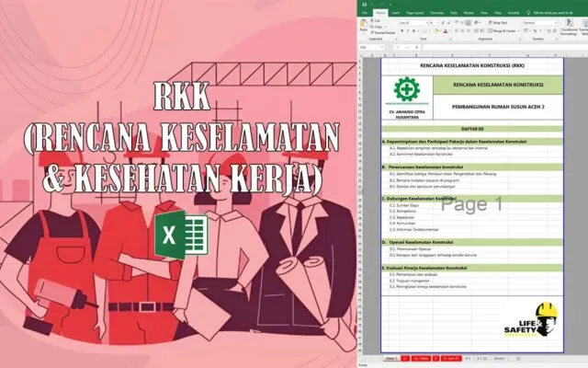Screen dimensions: 588x368
Task: Open the Number group dialog launcher
Action: [557, 39]
